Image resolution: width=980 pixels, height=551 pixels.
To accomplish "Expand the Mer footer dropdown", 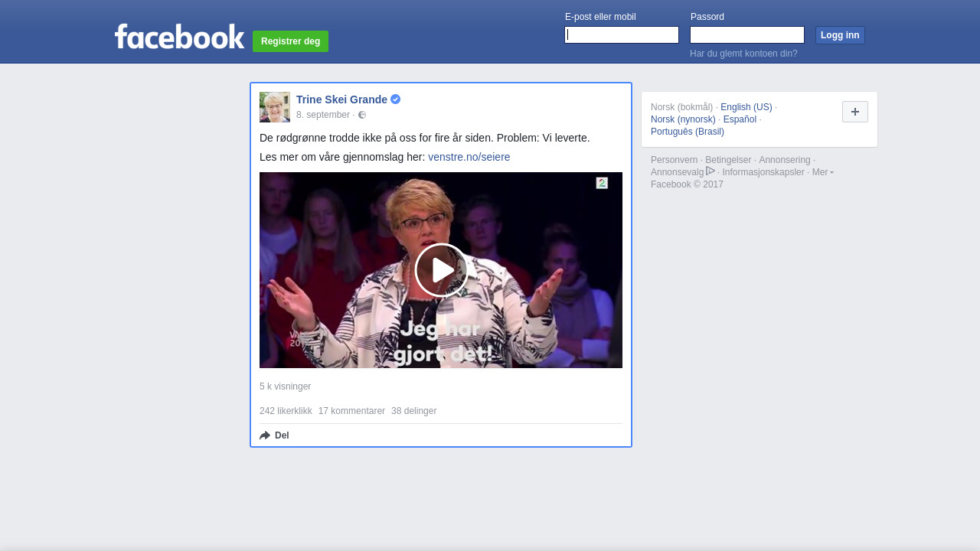I will (823, 172).
